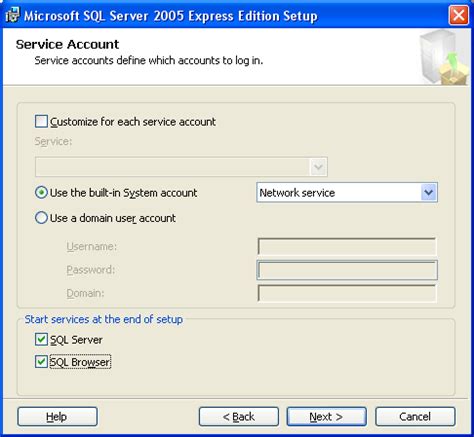Proceed with the Next button
Viewport: 474px width, 437px height.
point(326,416)
